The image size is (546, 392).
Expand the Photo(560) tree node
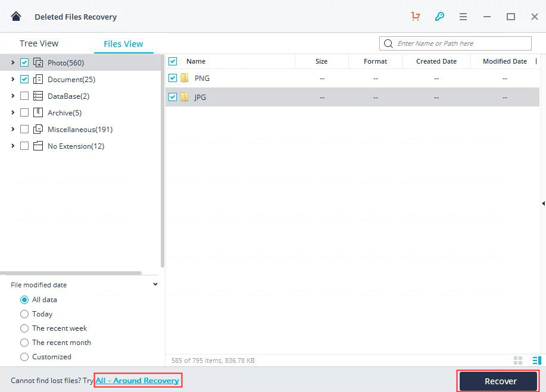pyautogui.click(x=13, y=62)
